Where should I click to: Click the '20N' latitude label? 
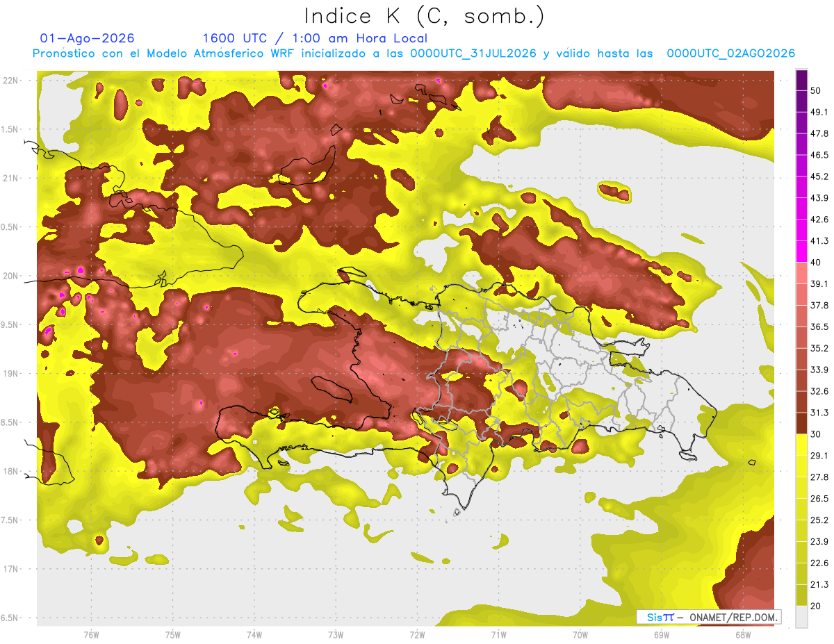11,276
